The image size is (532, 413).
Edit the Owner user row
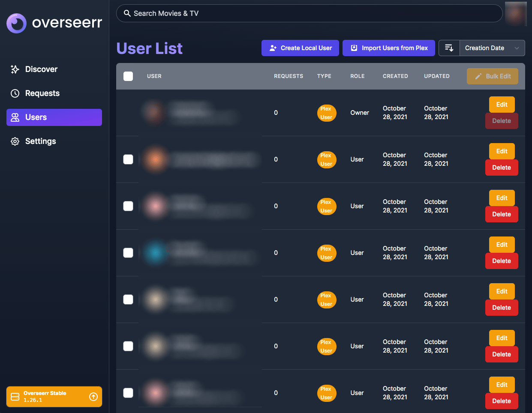(502, 105)
